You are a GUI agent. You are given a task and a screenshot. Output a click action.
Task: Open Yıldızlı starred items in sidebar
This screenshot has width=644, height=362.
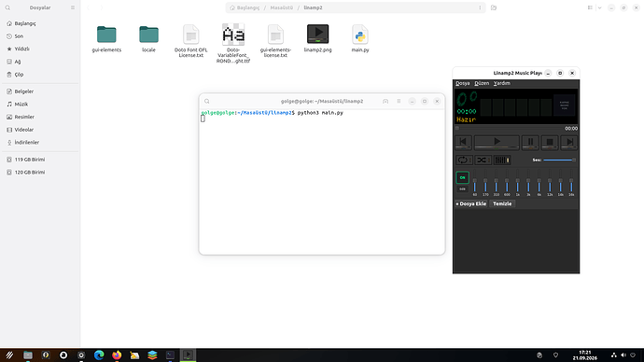click(40, 49)
